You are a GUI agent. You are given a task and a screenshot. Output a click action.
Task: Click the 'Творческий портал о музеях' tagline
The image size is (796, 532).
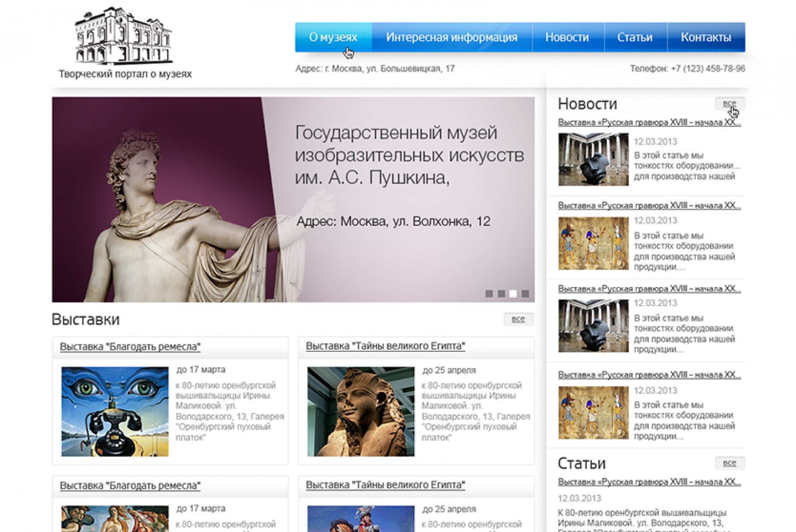(x=126, y=74)
